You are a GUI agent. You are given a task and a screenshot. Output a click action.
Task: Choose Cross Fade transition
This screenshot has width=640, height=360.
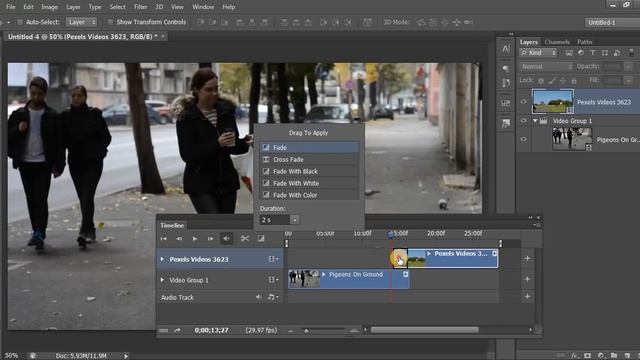tap(309, 159)
